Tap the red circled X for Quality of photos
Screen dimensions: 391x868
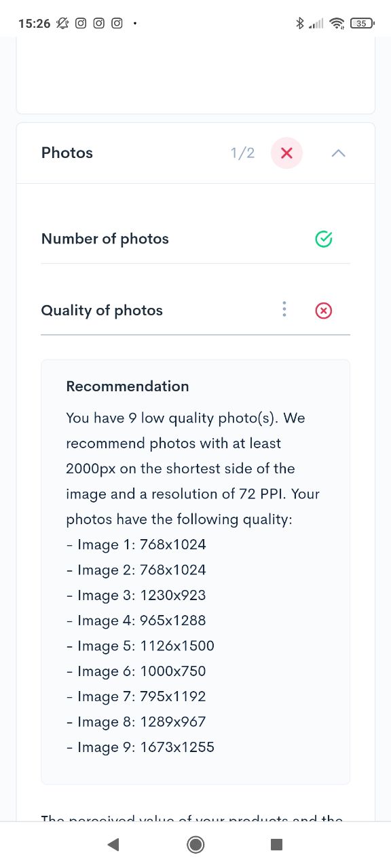(x=324, y=311)
